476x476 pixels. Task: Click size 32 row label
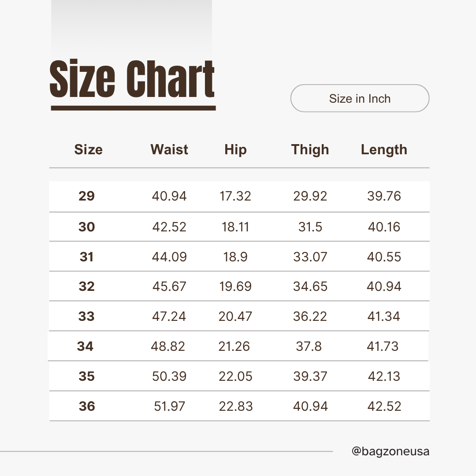point(86,286)
